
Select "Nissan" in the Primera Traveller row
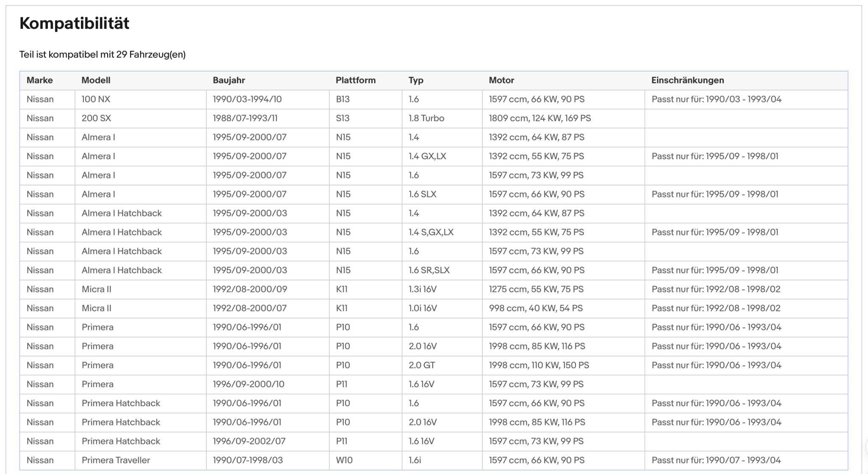[40, 460]
